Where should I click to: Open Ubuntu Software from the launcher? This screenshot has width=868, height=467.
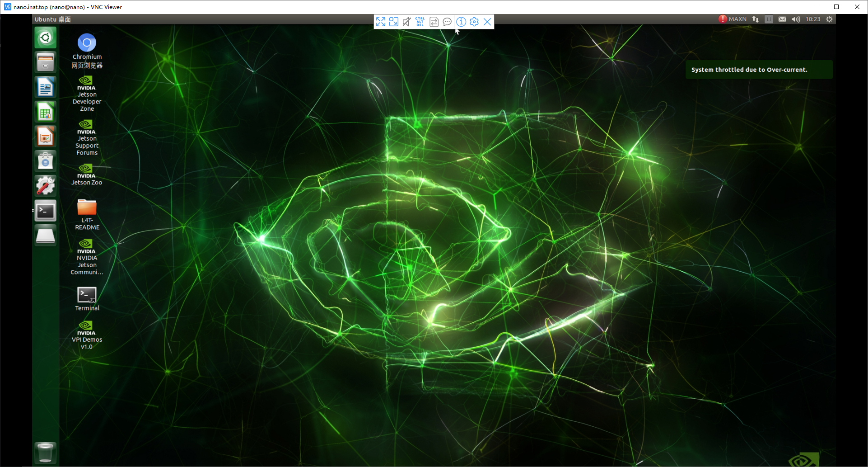point(46,161)
